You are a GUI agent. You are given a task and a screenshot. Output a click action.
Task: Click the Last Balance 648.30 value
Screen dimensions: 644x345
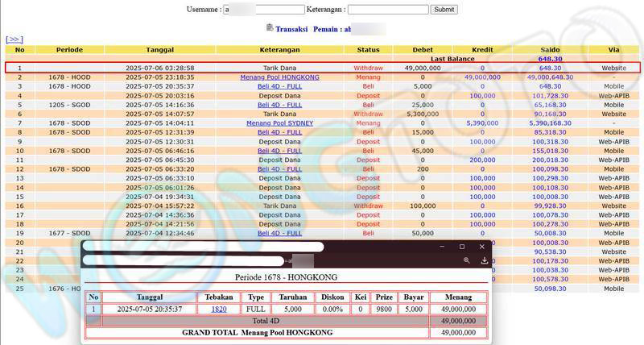[550, 59]
